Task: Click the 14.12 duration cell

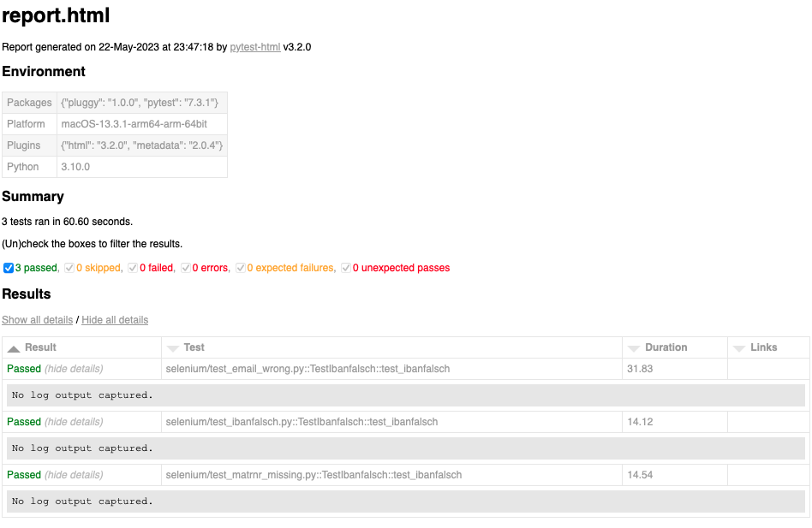Action: click(x=675, y=422)
